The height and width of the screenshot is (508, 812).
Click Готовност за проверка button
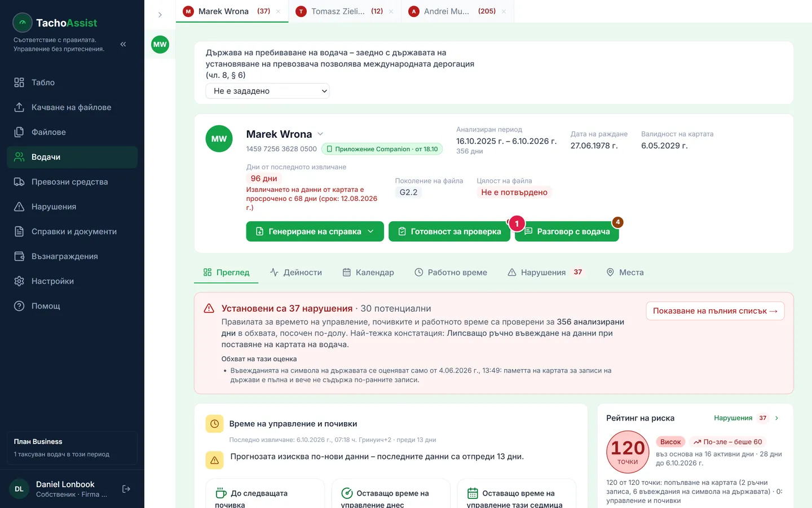click(449, 231)
